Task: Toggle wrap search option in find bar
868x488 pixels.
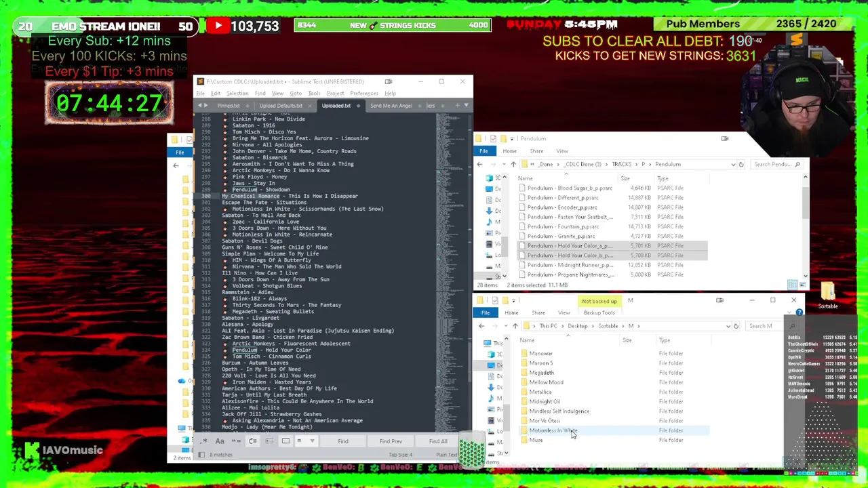Action: (252, 441)
